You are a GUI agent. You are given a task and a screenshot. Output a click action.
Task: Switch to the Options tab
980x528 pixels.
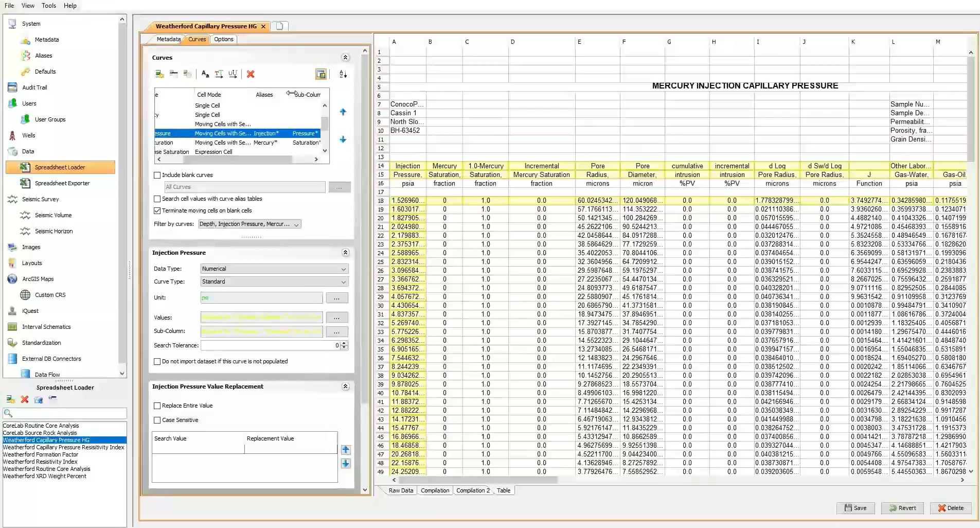pyautogui.click(x=224, y=39)
